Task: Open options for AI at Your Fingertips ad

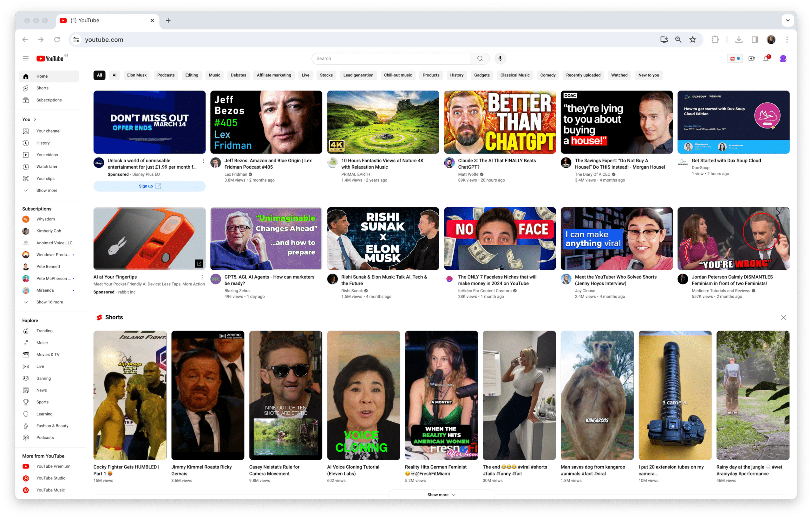Action: (x=202, y=277)
